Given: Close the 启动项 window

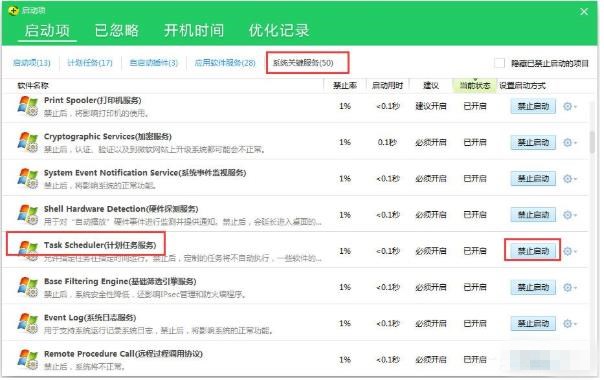Looking at the screenshot, I should coord(584,12).
